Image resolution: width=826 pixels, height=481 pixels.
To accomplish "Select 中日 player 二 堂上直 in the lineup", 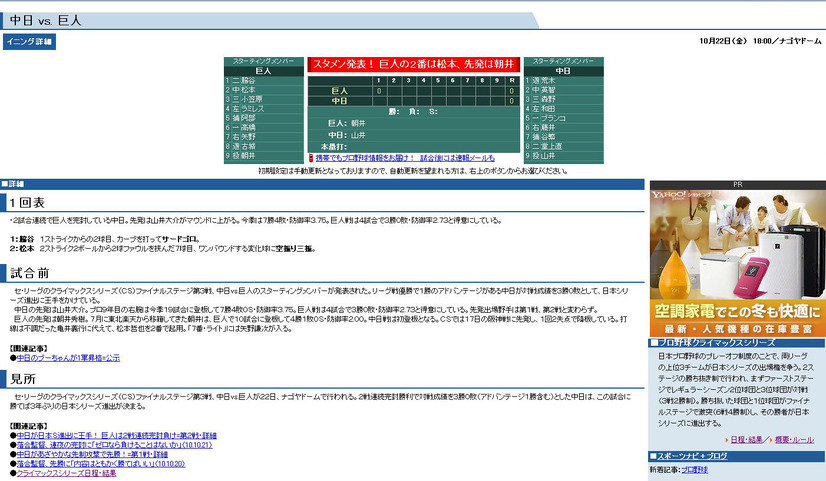I will [564, 146].
